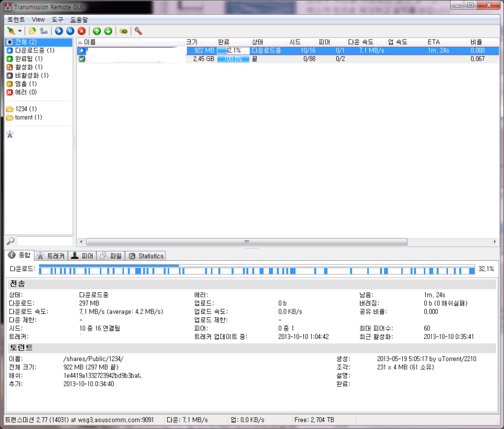Open the 도구 menu
This screenshot has height=429, width=504.
pyautogui.click(x=57, y=20)
